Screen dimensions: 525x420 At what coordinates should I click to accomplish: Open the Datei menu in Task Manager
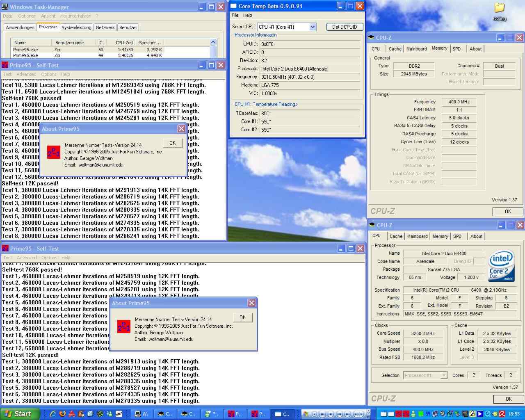coord(8,16)
